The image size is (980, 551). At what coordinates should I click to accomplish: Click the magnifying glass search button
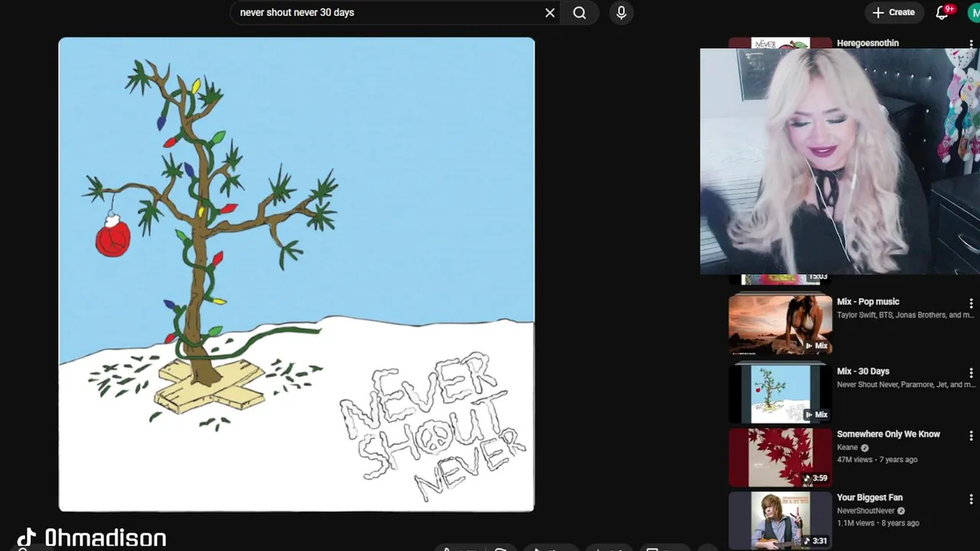pyautogui.click(x=580, y=12)
